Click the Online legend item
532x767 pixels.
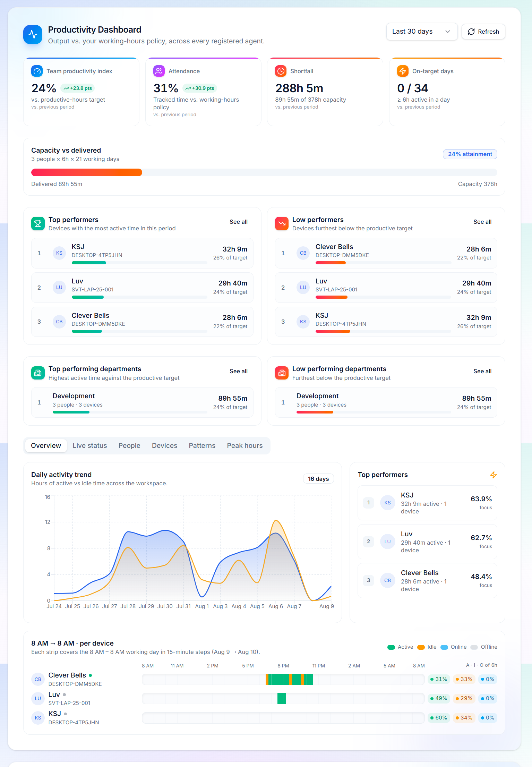click(x=453, y=647)
